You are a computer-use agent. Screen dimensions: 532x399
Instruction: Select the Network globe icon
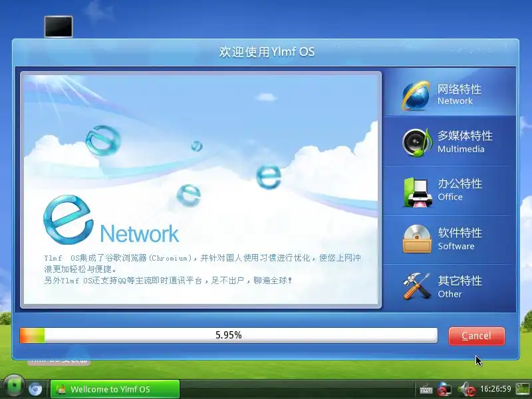tap(416, 96)
